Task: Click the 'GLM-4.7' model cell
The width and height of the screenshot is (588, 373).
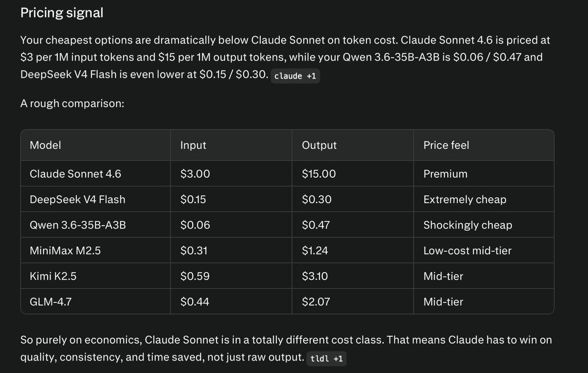Action: click(96, 302)
